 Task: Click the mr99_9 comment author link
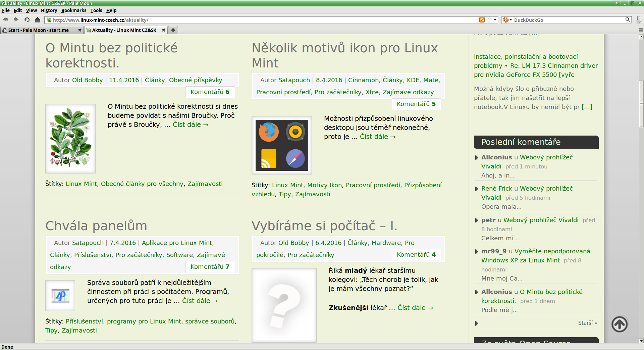tap(494, 251)
